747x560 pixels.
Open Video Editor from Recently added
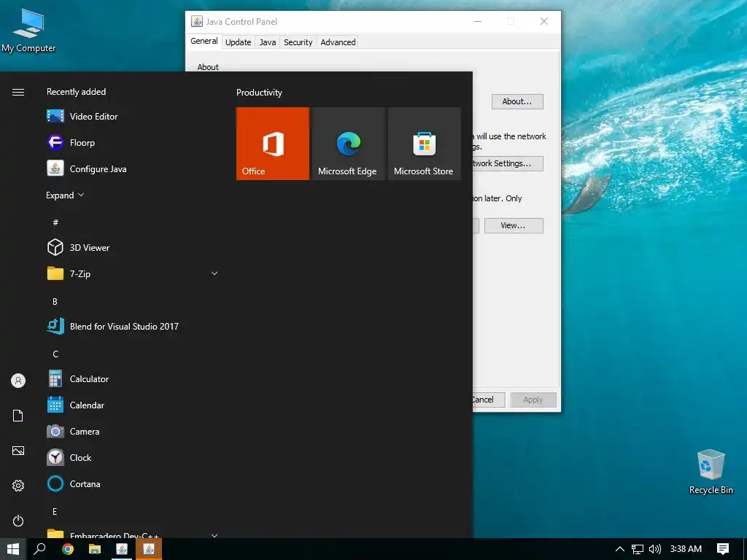133,116
